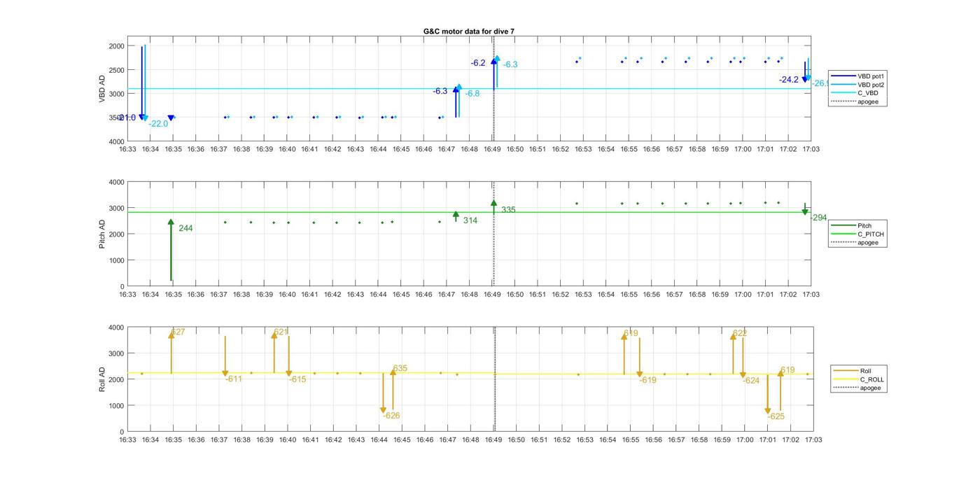Image resolution: width=980 pixels, height=485 pixels.
Task: Click the "-615" roll data label
Action: pyautogui.click(x=297, y=379)
